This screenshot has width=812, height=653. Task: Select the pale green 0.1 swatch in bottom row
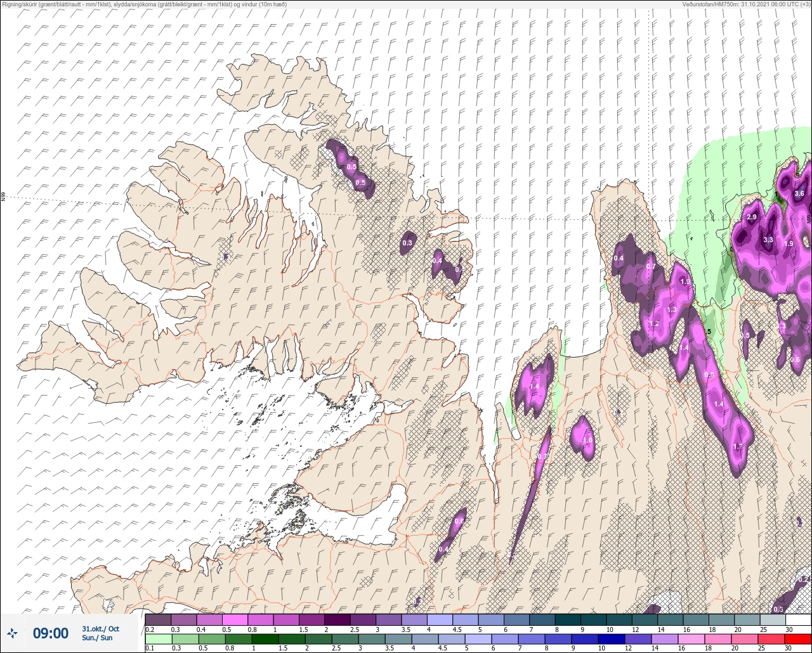coord(158,638)
